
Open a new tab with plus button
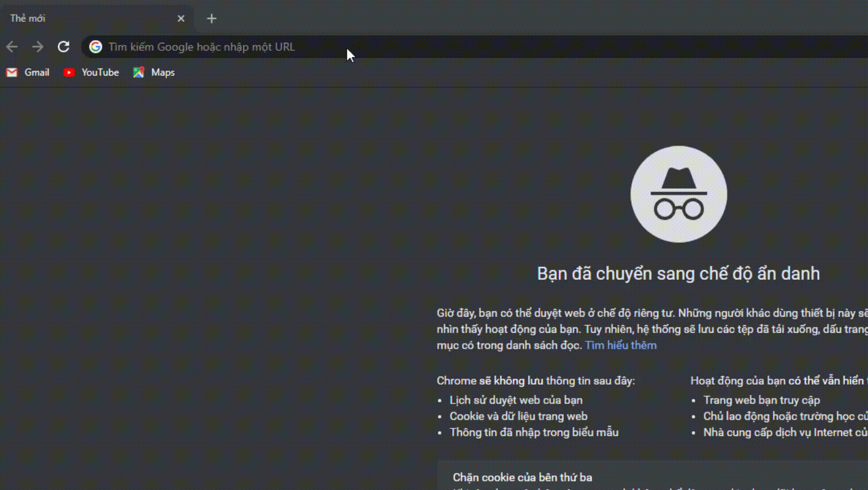tap(212, 19)
